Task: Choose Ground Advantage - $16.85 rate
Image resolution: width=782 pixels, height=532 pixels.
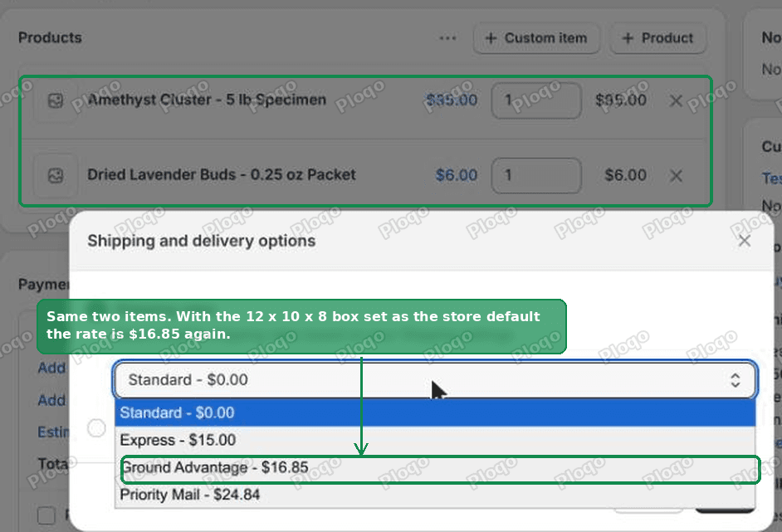Action: 435,468
